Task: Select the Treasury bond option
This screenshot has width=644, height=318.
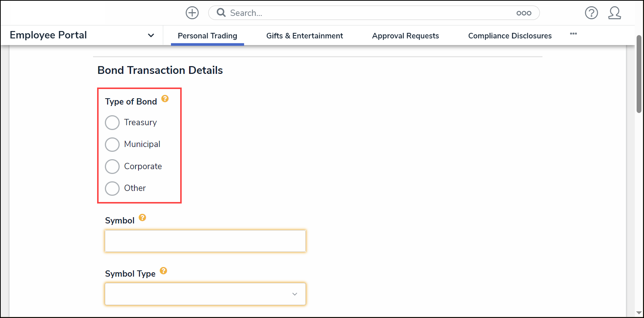Action: click(x=112, y=123)
